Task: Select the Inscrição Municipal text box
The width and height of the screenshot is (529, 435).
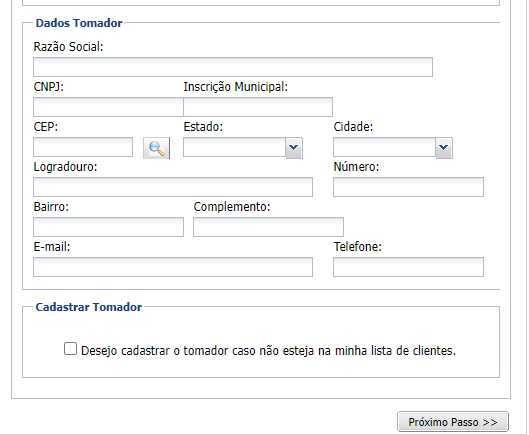Action: pos(258,107)
